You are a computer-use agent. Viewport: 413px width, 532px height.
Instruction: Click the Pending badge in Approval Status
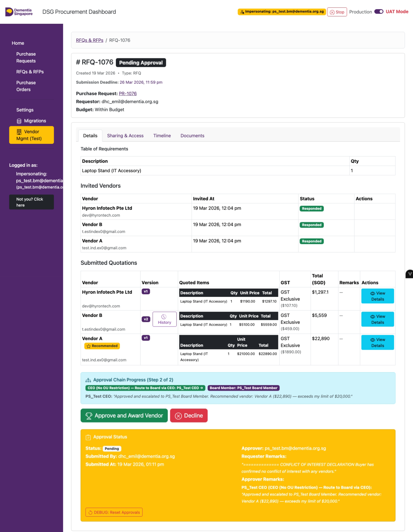click(x=112, y=449)
